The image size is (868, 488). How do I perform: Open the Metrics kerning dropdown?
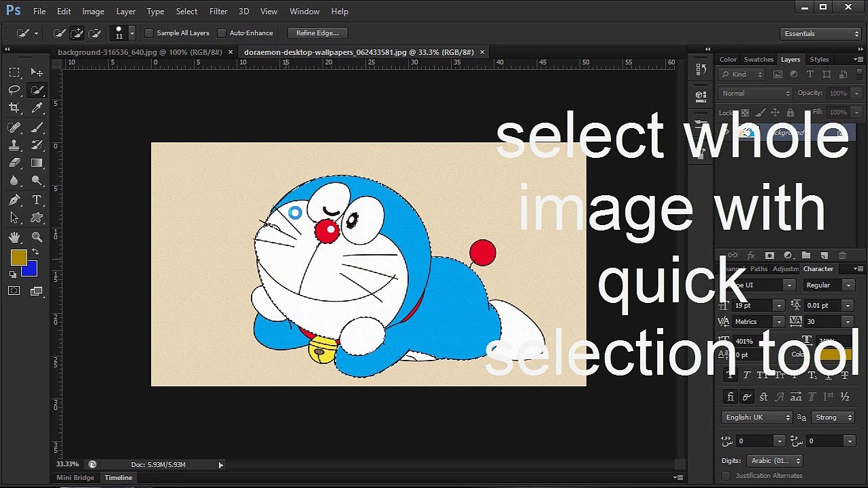point(758,322)
